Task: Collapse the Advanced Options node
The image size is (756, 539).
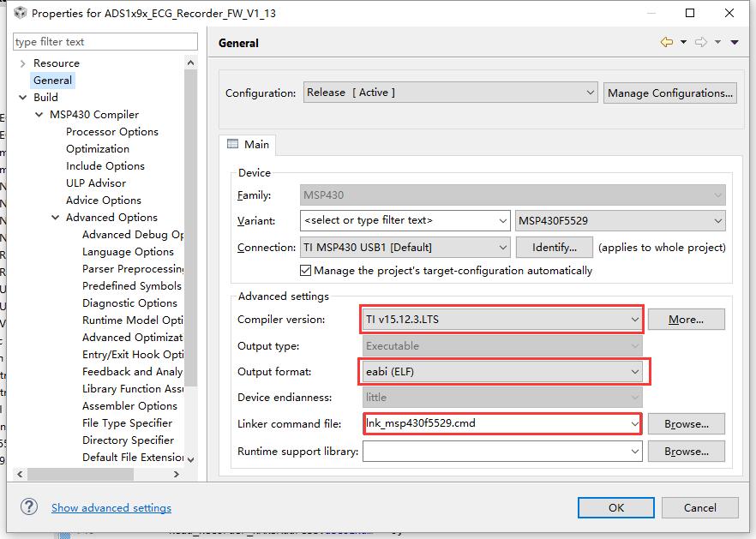Action: pos(56,218)
